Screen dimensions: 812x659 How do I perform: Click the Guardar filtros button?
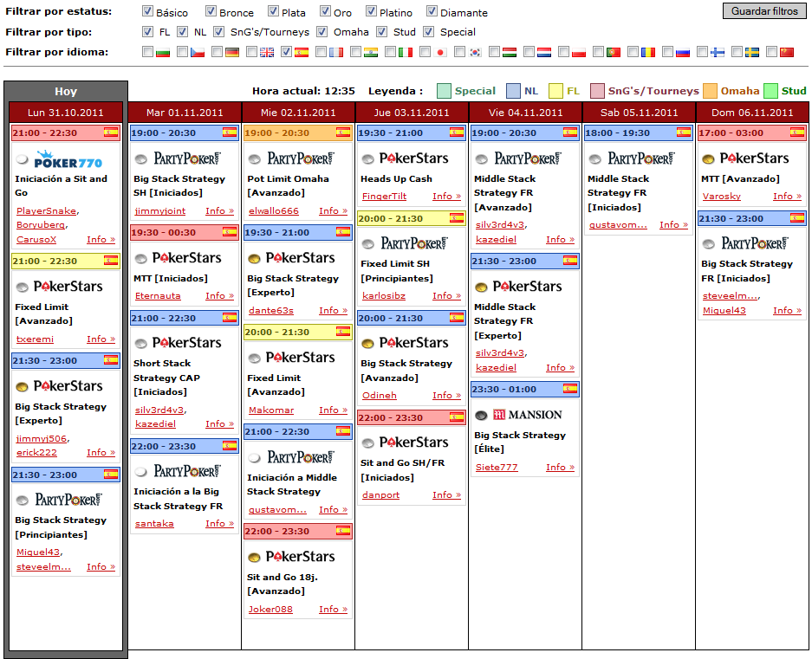(764, 11)
